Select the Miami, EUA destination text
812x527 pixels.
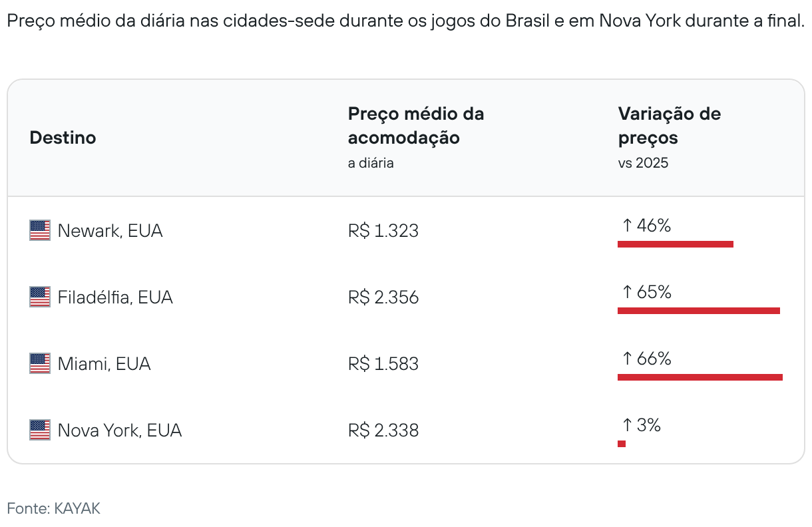[x=104, y=364]
